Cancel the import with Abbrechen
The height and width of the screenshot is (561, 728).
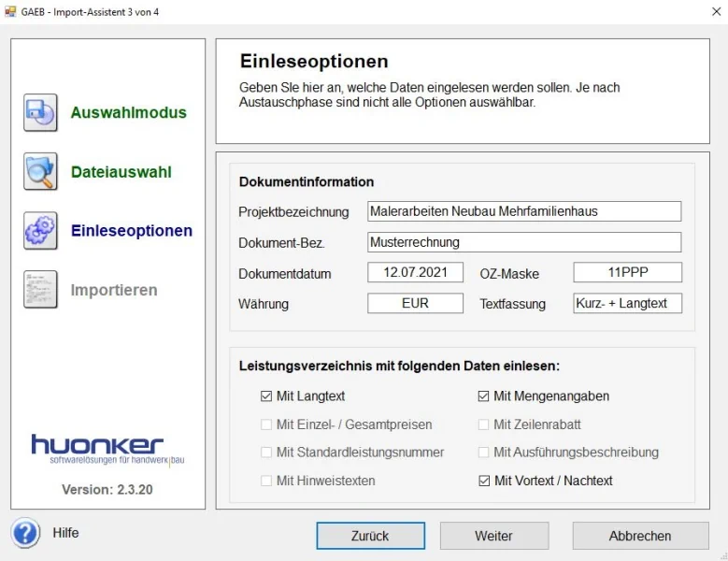pos(640,536)
